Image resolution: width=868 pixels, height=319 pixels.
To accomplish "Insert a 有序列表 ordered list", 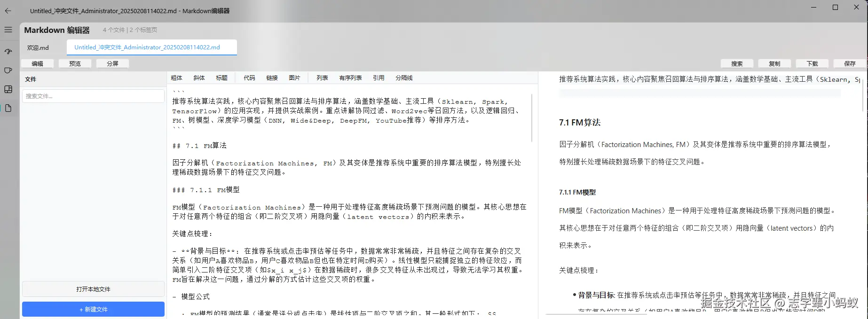I will (x=350, y=78).
